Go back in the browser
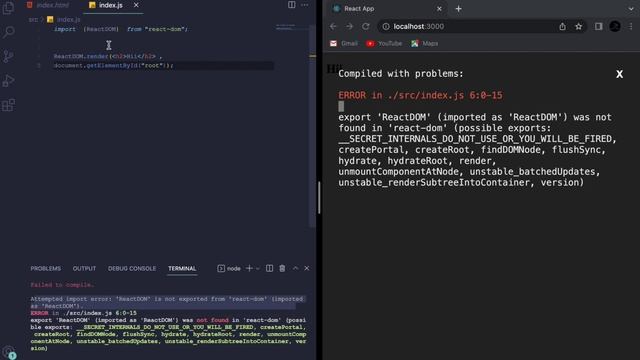This screenshot has height=360, width=640. click(333, 27)
